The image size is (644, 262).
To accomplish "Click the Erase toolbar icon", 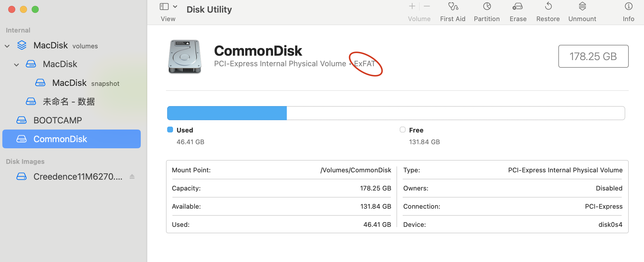I will click(518, 12).
